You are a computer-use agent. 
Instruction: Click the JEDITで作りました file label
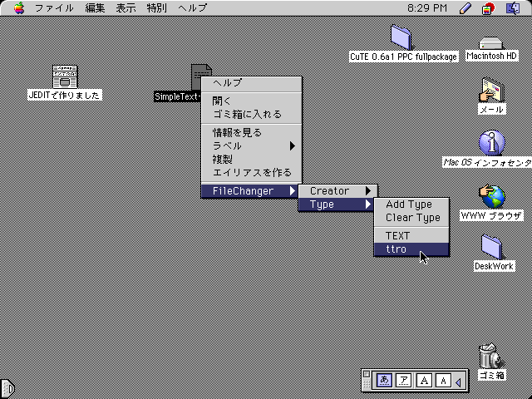(x=65, y=95)
